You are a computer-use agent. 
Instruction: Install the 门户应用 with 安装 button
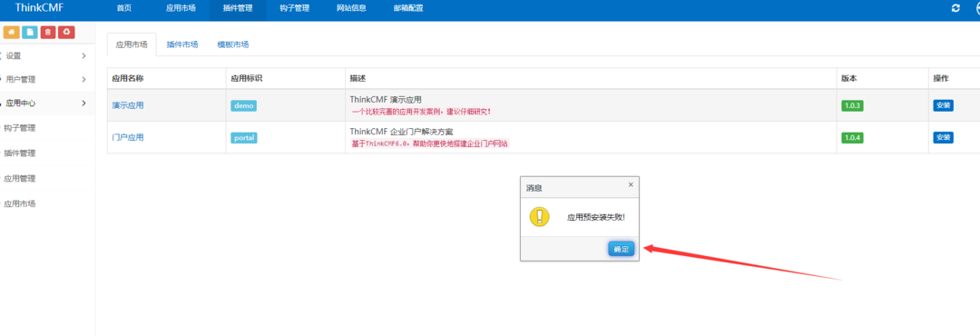[x=943, y=137]
